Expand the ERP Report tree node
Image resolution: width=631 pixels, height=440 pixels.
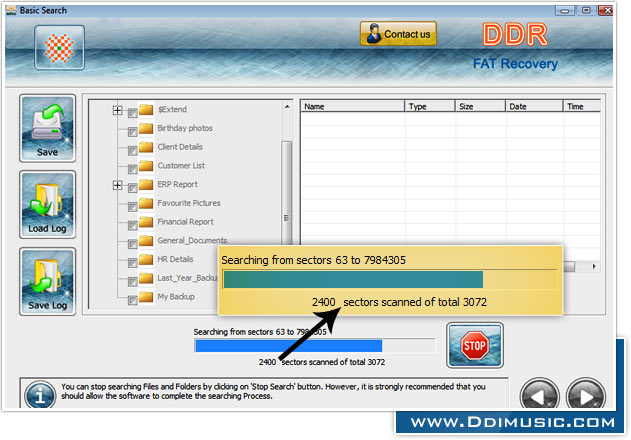pyautogui.click(x=118, y=185)
